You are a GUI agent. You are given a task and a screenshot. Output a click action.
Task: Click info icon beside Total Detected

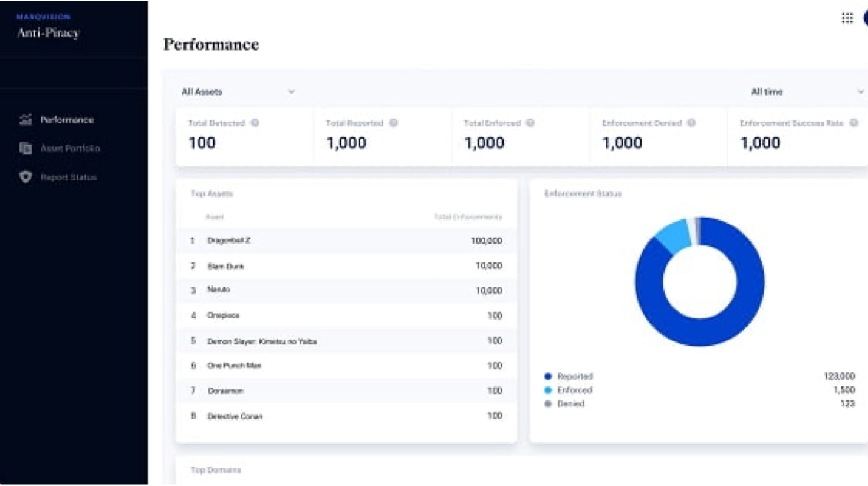pos(255,123)
